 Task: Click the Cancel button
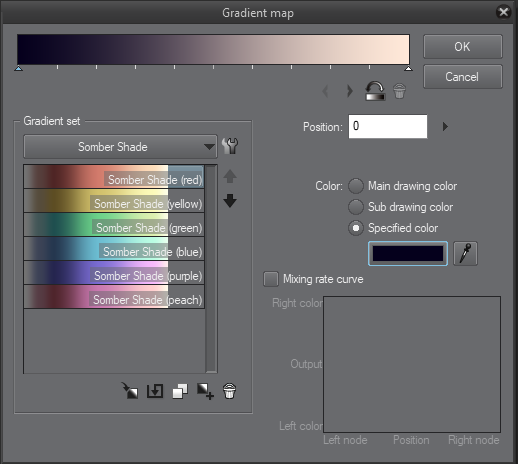(463, 77)
